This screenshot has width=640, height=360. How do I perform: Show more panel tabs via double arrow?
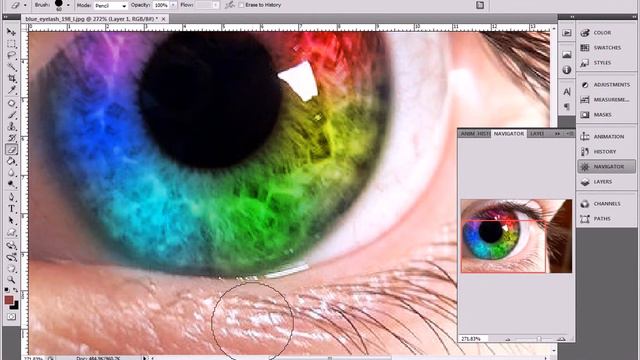pos(558,133)
